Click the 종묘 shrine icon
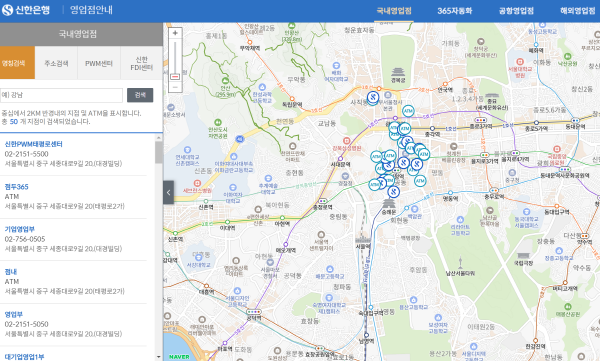The height and width of the screenshot is (361, 600). coord(492,96)
